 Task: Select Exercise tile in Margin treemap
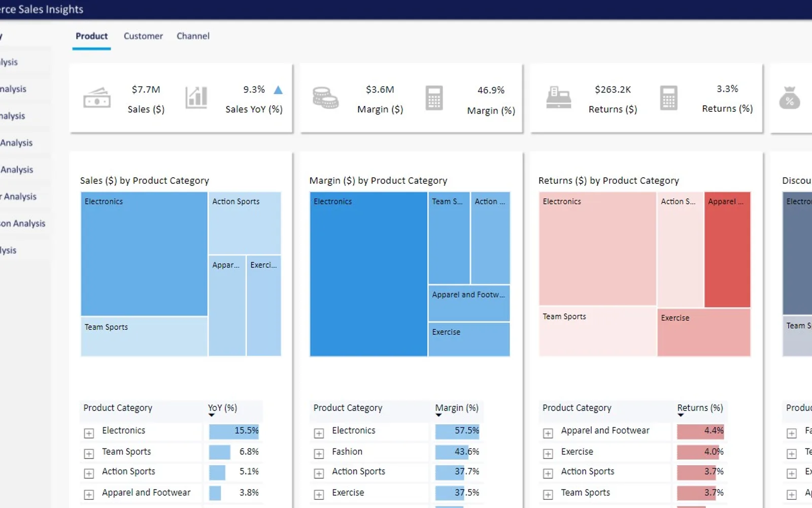tap(469, 339)
